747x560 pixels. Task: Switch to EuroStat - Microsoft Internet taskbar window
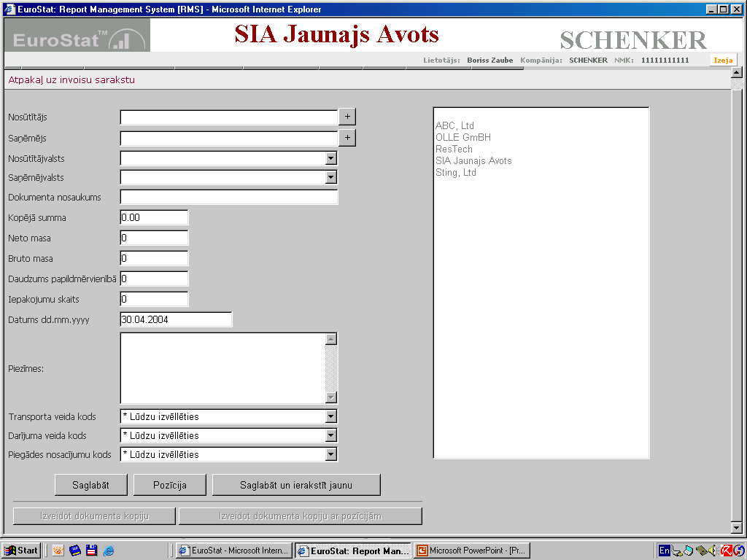coord(234,551)
